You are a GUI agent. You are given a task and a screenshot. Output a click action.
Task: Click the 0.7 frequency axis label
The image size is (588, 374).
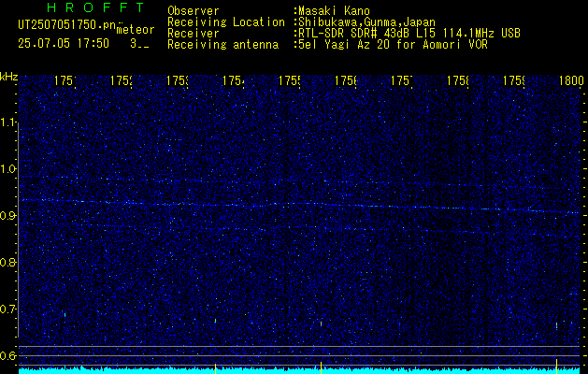click(9, 309)
